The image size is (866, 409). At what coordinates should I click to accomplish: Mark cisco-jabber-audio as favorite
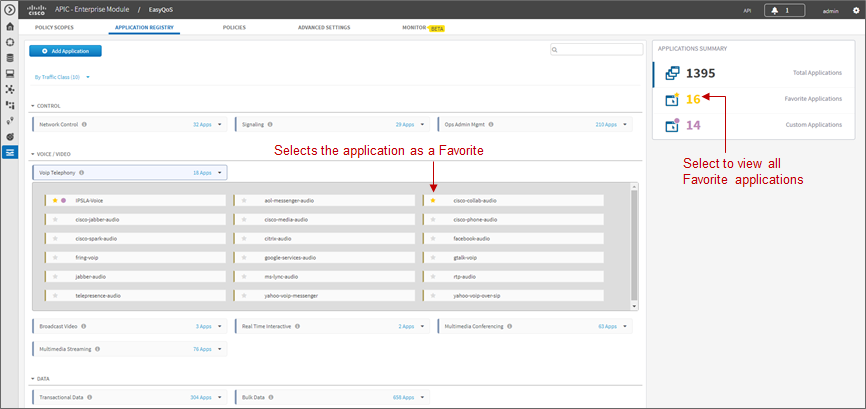(55, 220)
